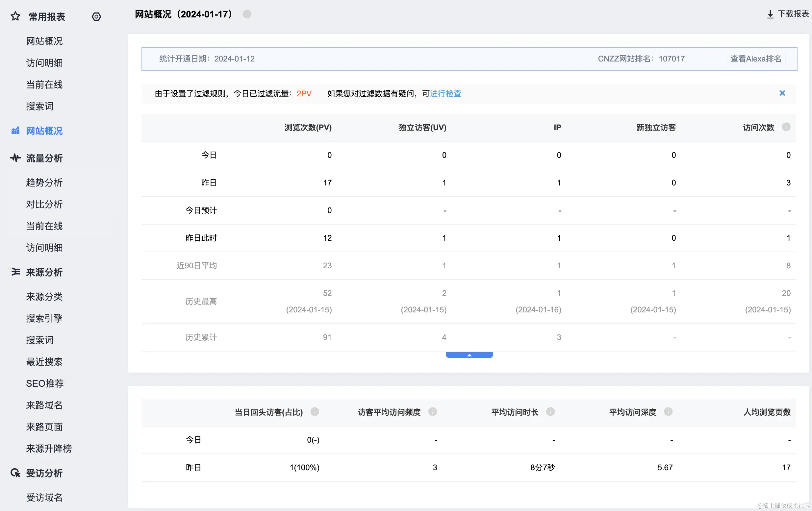Click the settings gear beside 常用报表

pyautogui.click(x=96, y=16)
